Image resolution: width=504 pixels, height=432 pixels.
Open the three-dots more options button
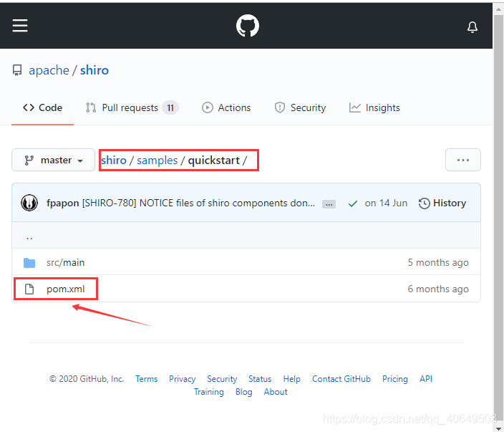[x=463, y=160]
